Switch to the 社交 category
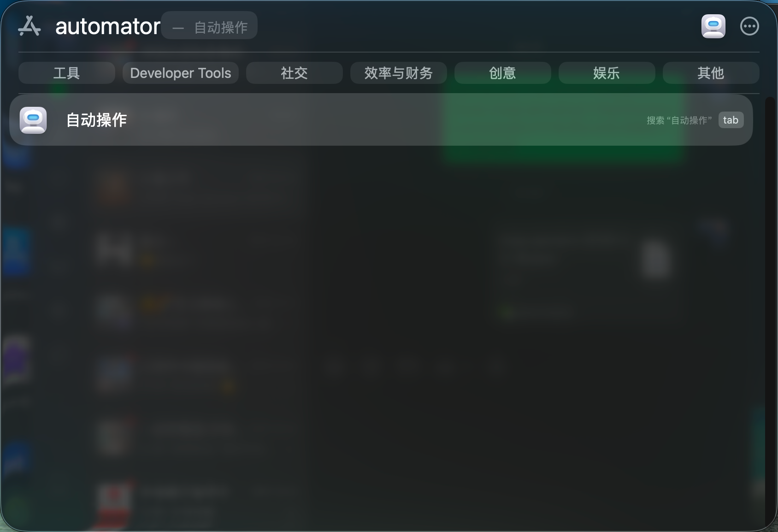Screen dimensions: 778x532 coord(295,73)
